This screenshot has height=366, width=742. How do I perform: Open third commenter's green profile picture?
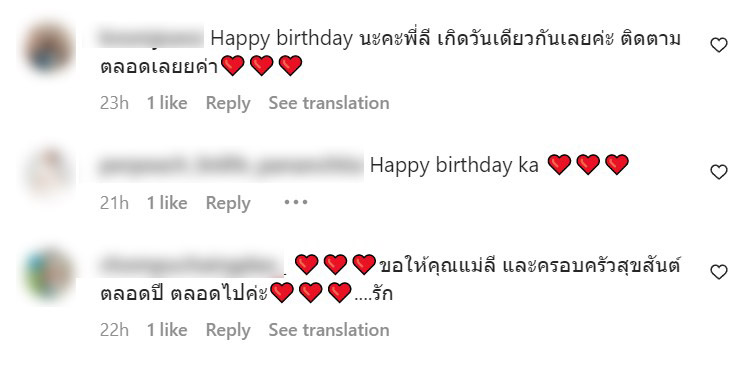49,275
